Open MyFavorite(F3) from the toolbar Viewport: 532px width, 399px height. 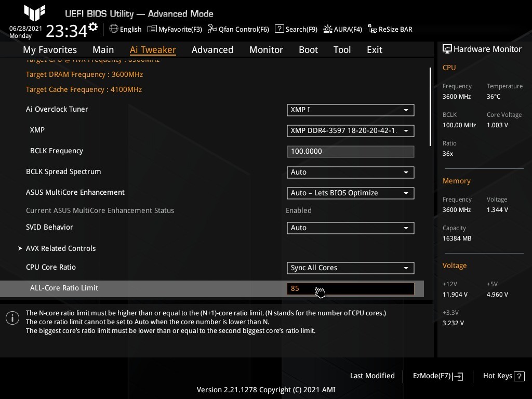coord(175,29)
